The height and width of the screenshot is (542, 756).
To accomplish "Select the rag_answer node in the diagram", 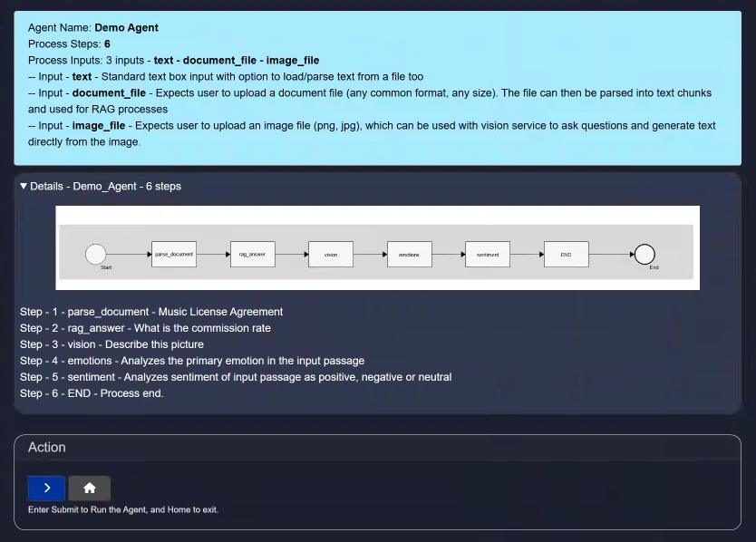I will click(252, 255).
